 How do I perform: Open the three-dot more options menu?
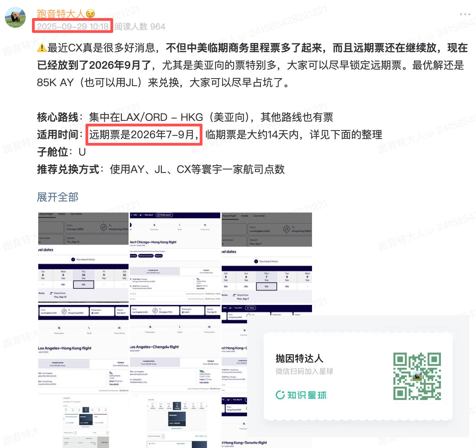tap(465, 14)
